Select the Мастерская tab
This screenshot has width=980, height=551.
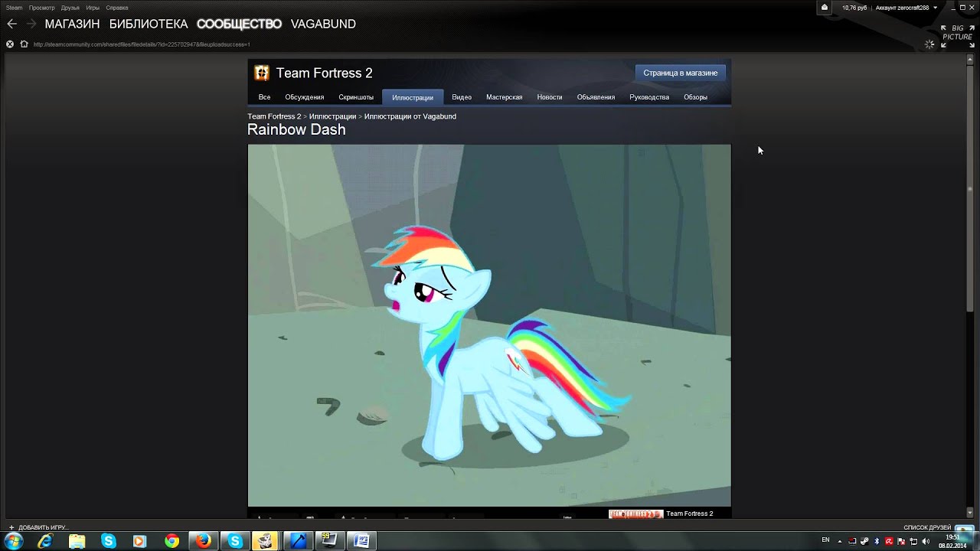point(505,97)
